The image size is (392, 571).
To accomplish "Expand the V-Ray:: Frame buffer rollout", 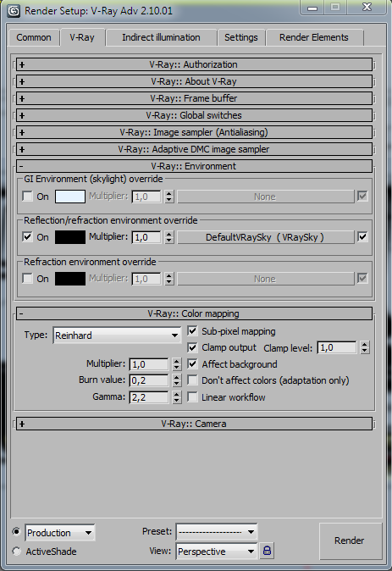I will coord(194,98).
